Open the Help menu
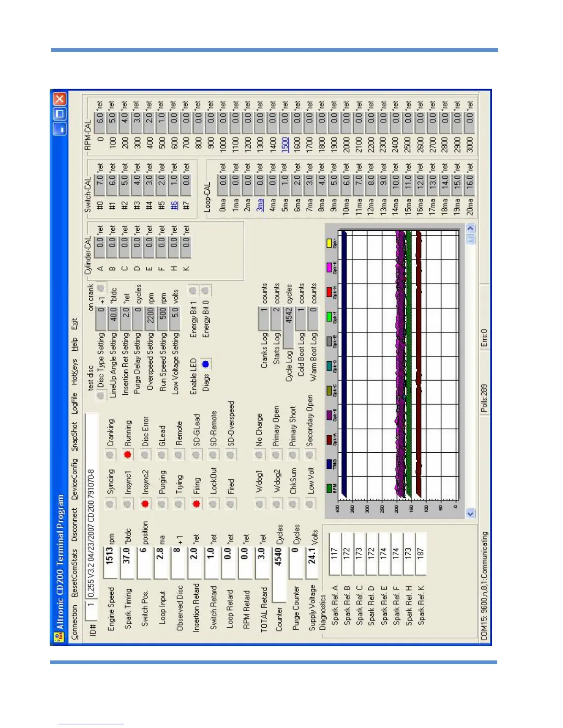Image resolution: width=563 pixels, height=728 pixels. 75,345
